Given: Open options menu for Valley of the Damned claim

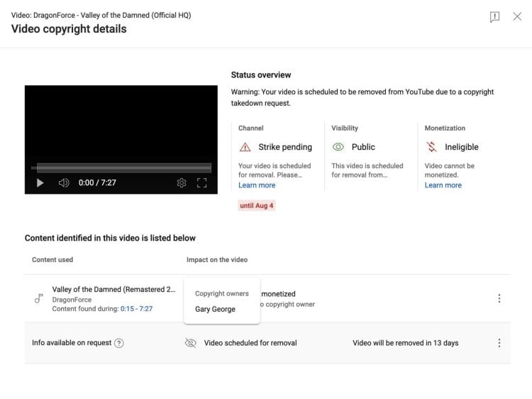Looking at the screenshot, I should (x=499, y=299).
